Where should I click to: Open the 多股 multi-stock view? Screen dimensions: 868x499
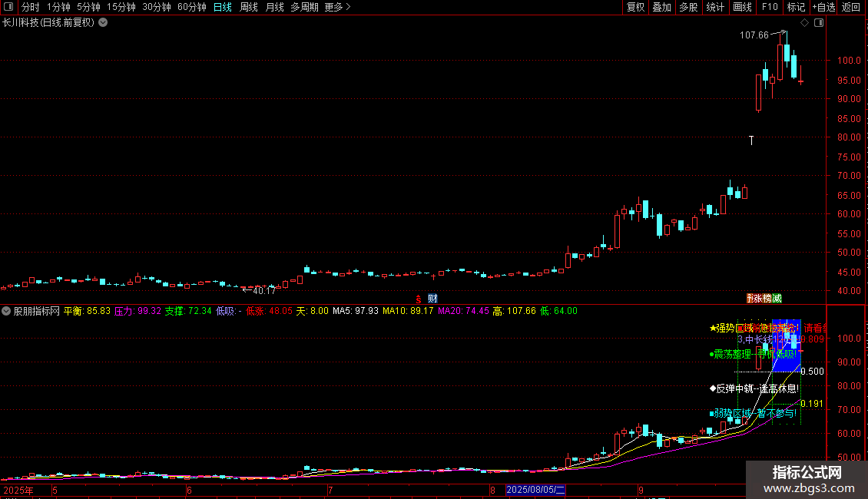coord(688,7)
